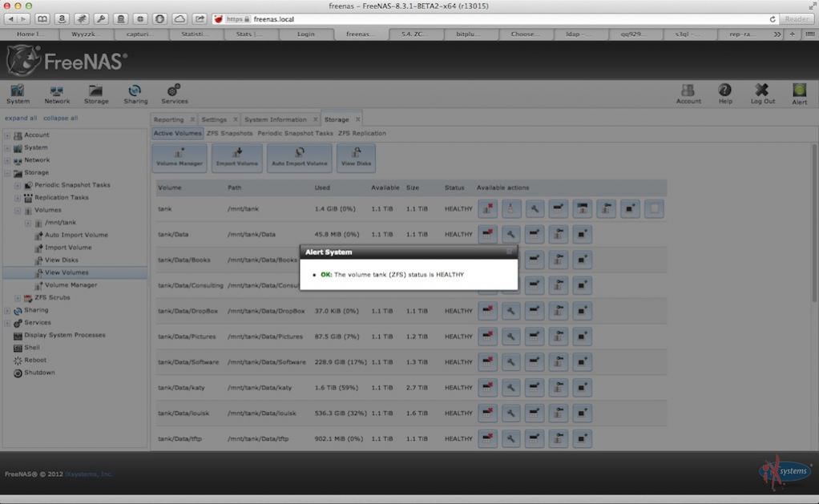This screenshot has height=504, width=819.
Task: Click the /mnt/tank/Data/Pictures path cell
Action: click(264, 337)
